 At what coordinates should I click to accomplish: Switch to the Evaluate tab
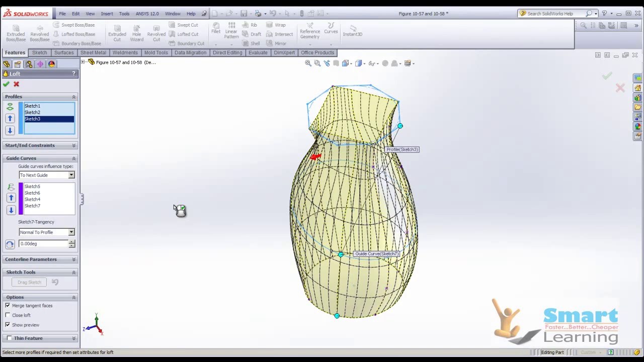click(x=258, y=53)
